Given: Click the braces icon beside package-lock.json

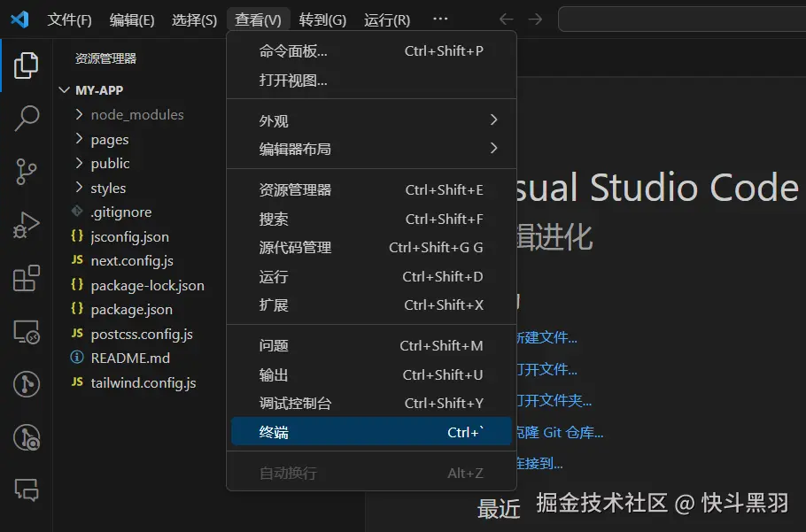Looking at the screenshot, I should pyautogui.click(x=77, y=284).
